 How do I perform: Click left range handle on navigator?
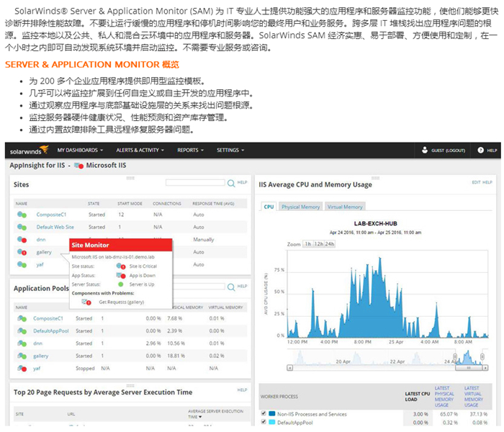click(455, 356)
